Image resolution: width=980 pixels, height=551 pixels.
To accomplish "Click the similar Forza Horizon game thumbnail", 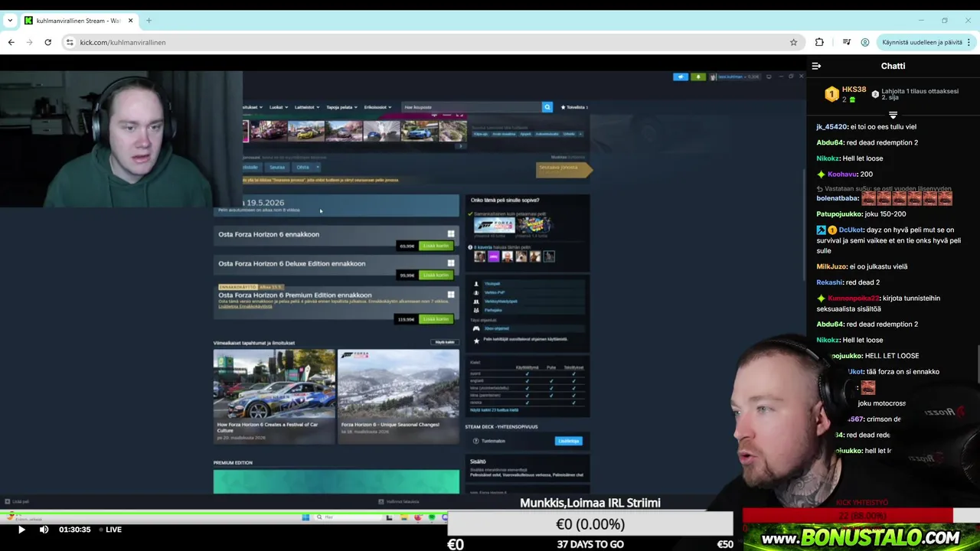I will (x=494, y=225).
